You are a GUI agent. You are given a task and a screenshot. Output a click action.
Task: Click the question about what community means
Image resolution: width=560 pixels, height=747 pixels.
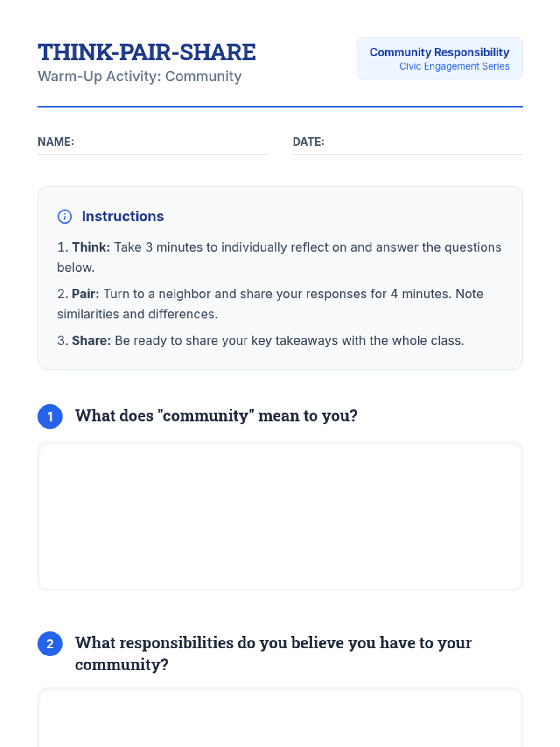216,416
